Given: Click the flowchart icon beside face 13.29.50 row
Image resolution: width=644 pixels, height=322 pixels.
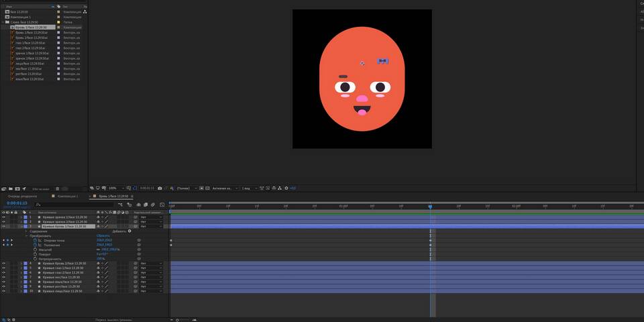Looking at the screenshot, I should [x=85, y=12].
